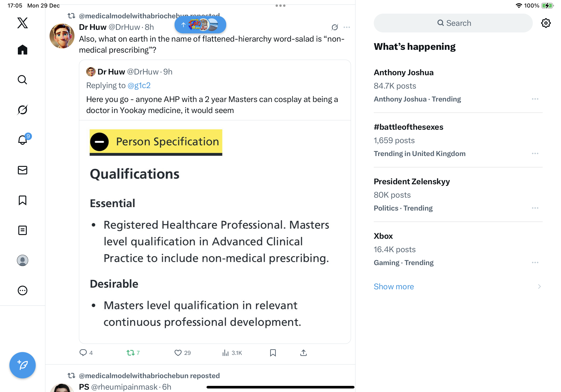Undo repost on Dr Huw's post
Image resolution: width=561 pixels, height=392 pixels.
(x=130, y=353)
